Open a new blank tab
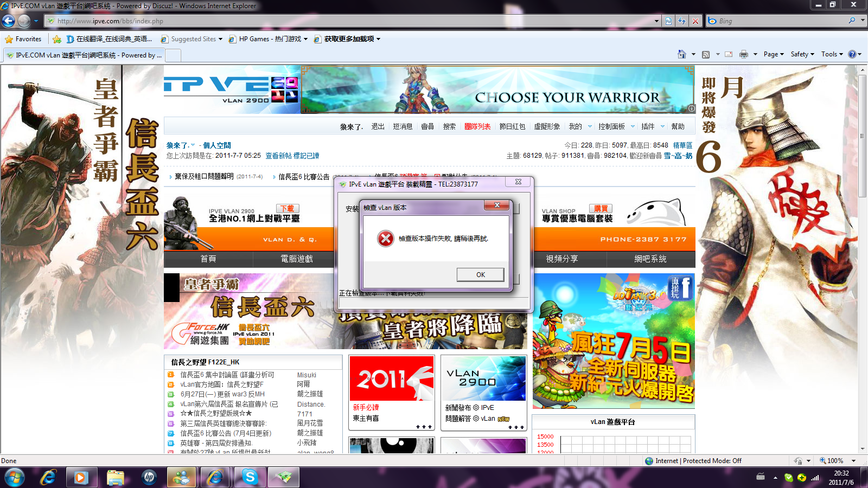The image size is (868, 488). [173, 55]
